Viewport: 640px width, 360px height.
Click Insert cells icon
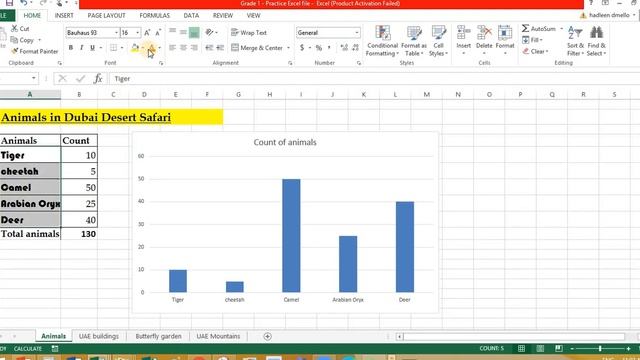point(464,40)
